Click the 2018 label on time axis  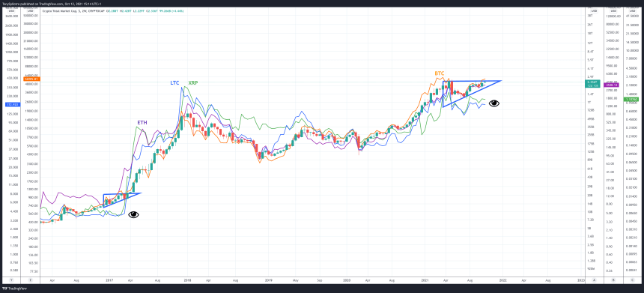[188, 280]
